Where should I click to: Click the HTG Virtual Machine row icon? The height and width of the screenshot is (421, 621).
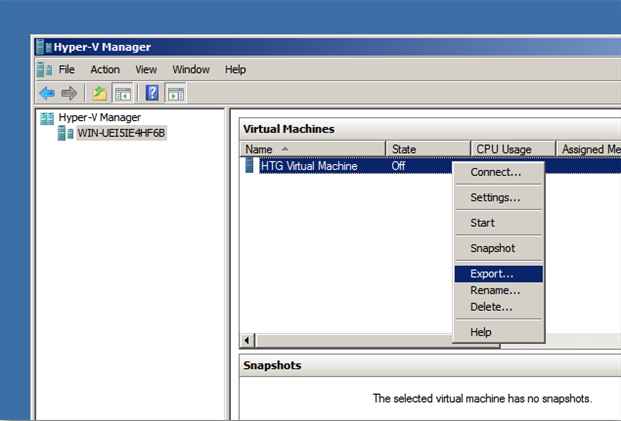[250, 166]
